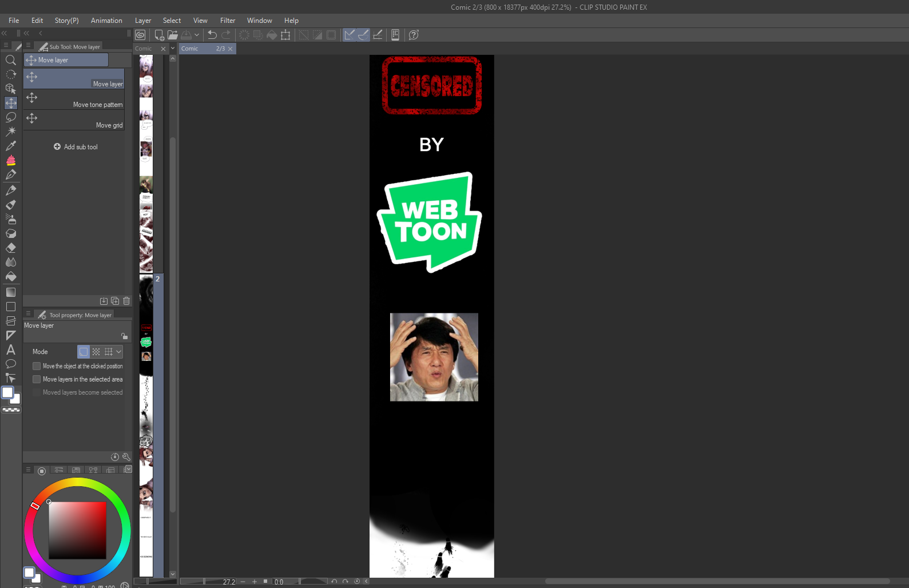Select the Text tool
Viewport: 909px width, 588px height.
10,349
